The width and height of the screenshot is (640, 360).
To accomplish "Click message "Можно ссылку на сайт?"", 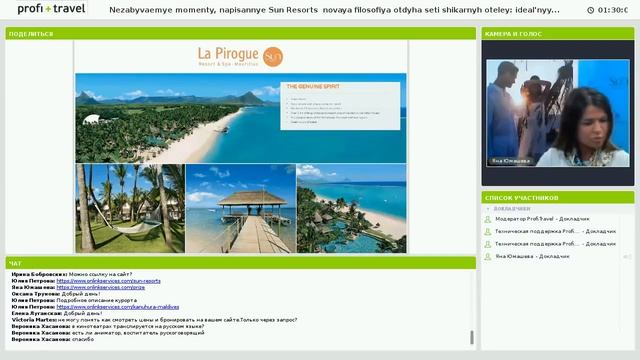I will pyautogui.click(x=100, y=274).
